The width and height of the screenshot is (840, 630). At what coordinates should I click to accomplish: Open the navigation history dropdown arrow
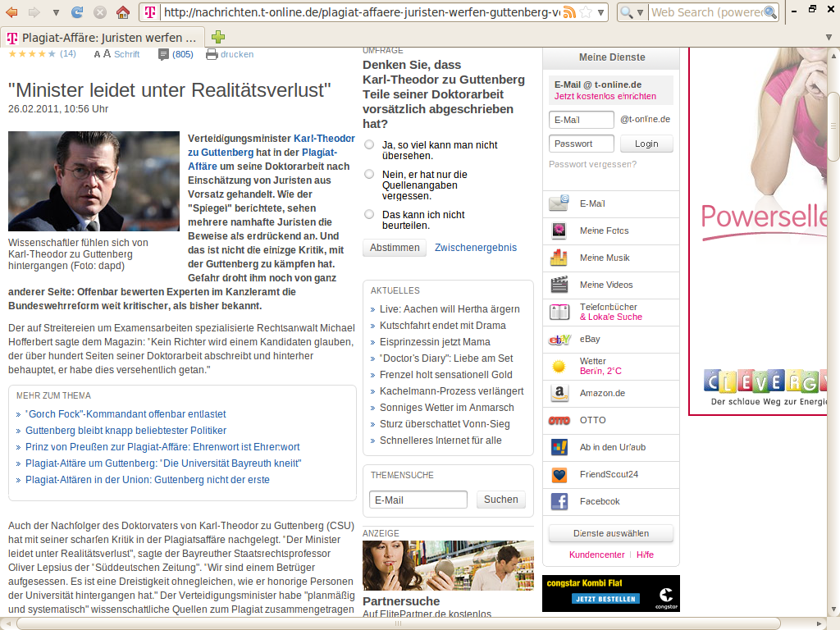[x=56, y=12]
